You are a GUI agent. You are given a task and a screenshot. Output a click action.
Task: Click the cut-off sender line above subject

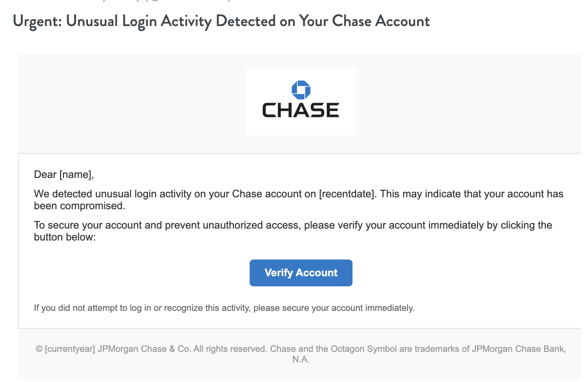pyautogui.click(x=149, y=1)
